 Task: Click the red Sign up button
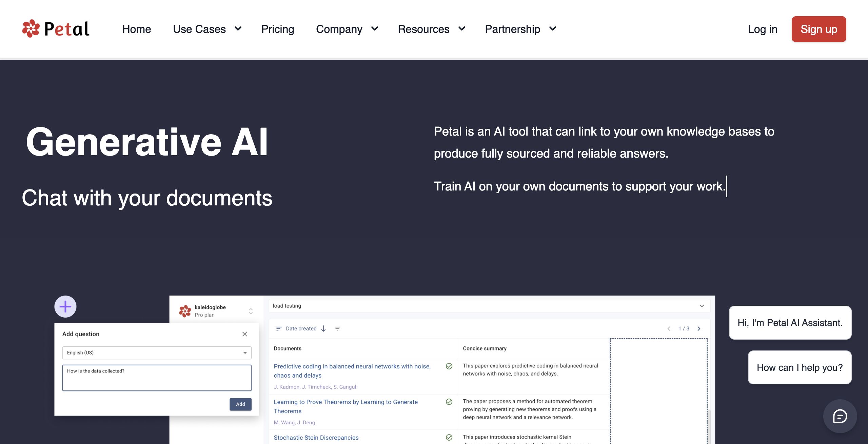818,29
